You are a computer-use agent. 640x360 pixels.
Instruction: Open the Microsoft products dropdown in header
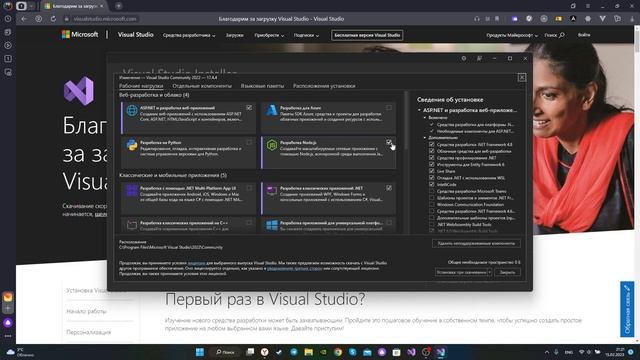[x=512, y=35]
